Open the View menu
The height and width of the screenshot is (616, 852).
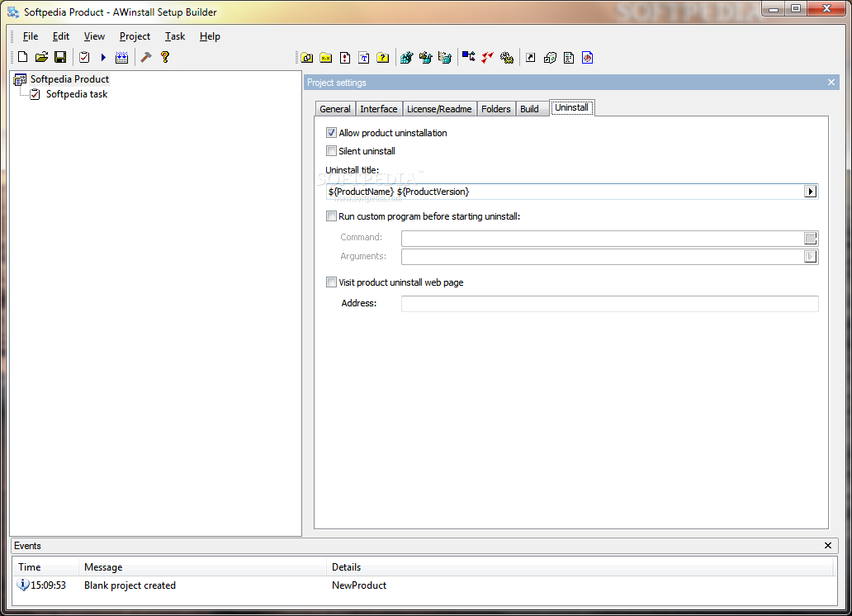(94, 36)
